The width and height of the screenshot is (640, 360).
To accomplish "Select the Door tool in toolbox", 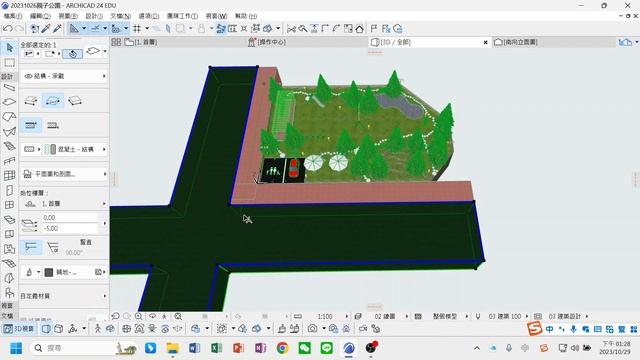I will pyautogui.click(x=9, y=190).
